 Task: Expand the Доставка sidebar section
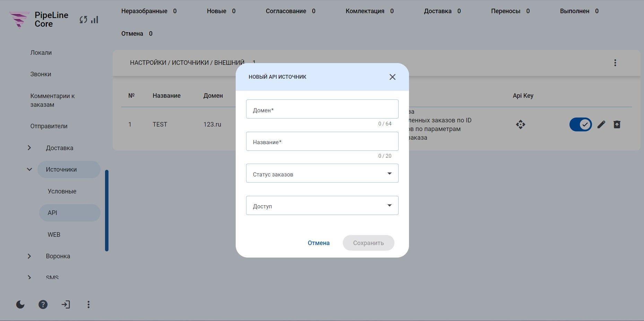pos(29,148)
